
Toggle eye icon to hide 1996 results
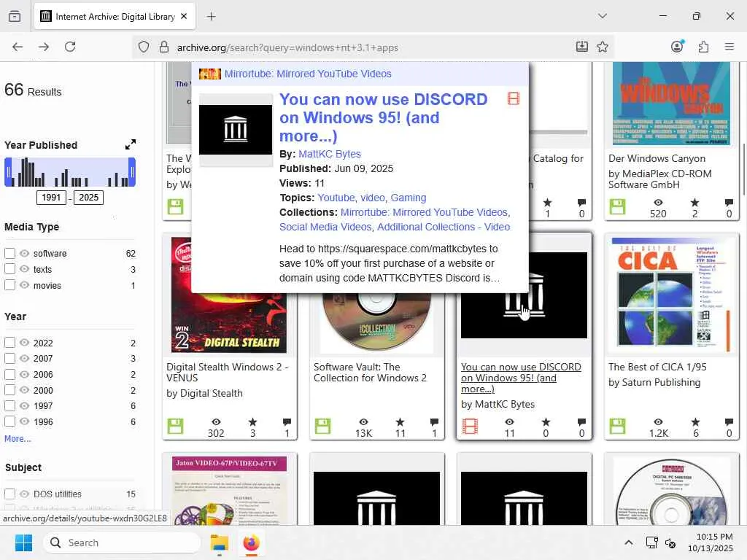pyautogui.click(x=25, y=421)
